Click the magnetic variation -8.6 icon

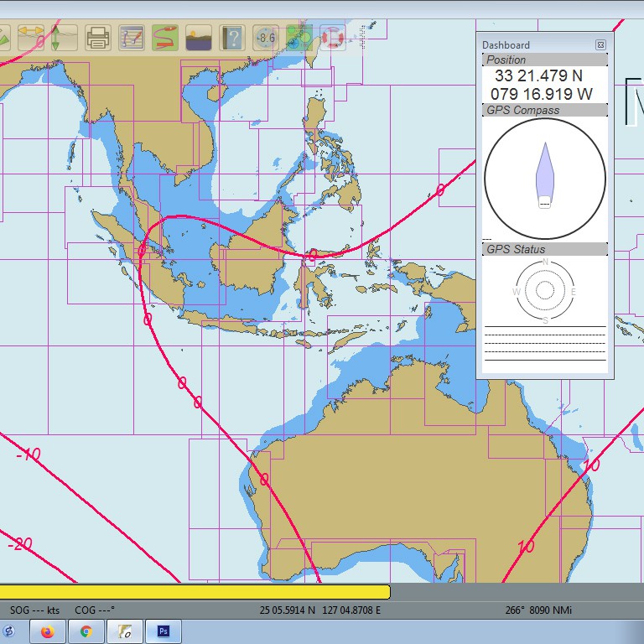coord(266,38)
